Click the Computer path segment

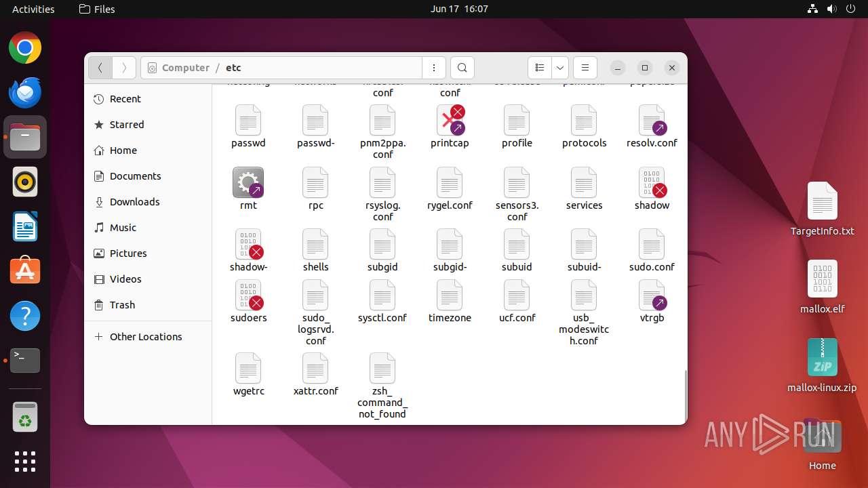[x=186, y=68]
